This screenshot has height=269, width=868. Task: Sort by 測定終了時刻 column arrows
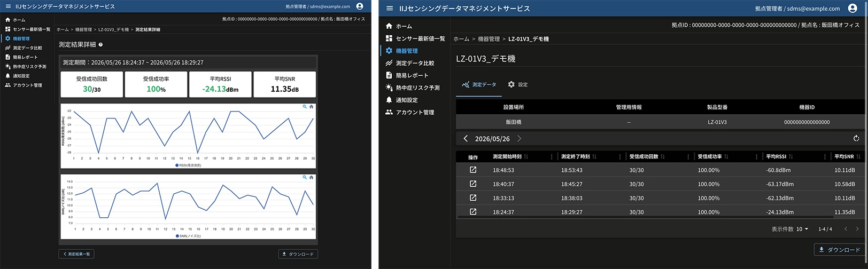click(x=594, y=156)
